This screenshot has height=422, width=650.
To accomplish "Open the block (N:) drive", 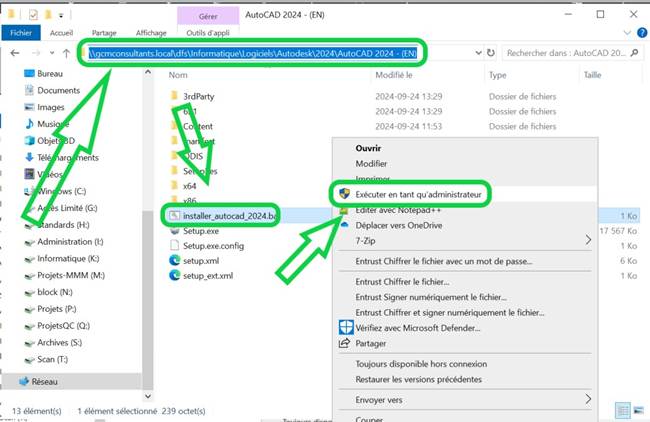I will click(55, 292).
